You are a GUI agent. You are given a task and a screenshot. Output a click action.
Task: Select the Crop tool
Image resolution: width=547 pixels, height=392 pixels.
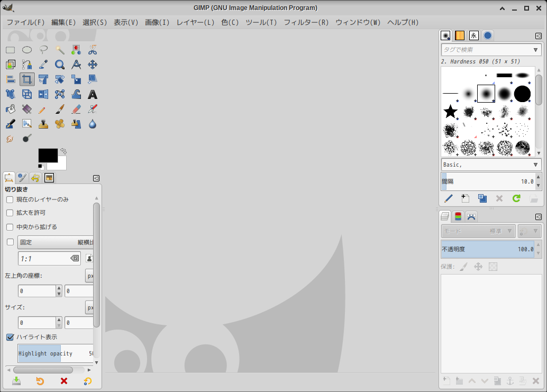[27, 79]
